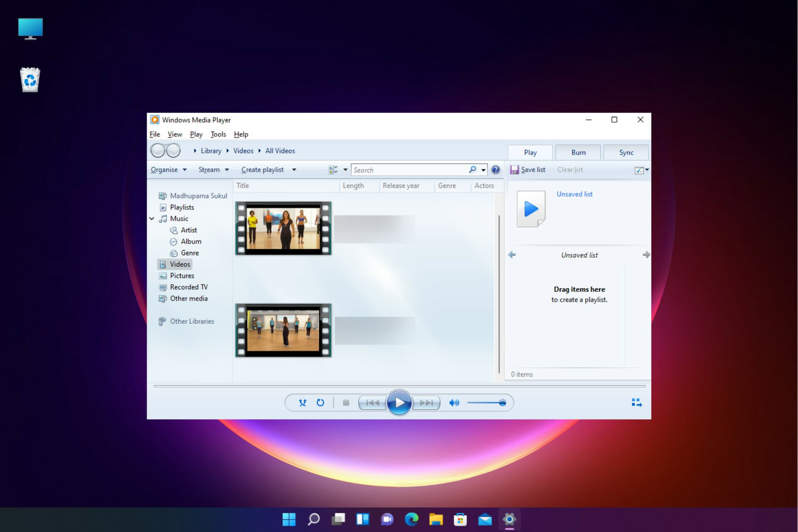Open Microsoft Store from the taskbar
This screenshot has height=532, width=798.
(x=460, y=519)
